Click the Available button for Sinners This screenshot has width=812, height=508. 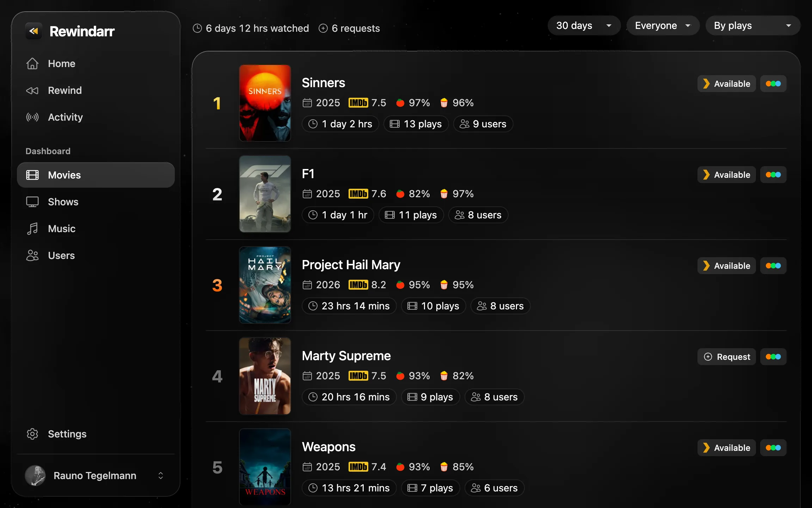(726, 84)
